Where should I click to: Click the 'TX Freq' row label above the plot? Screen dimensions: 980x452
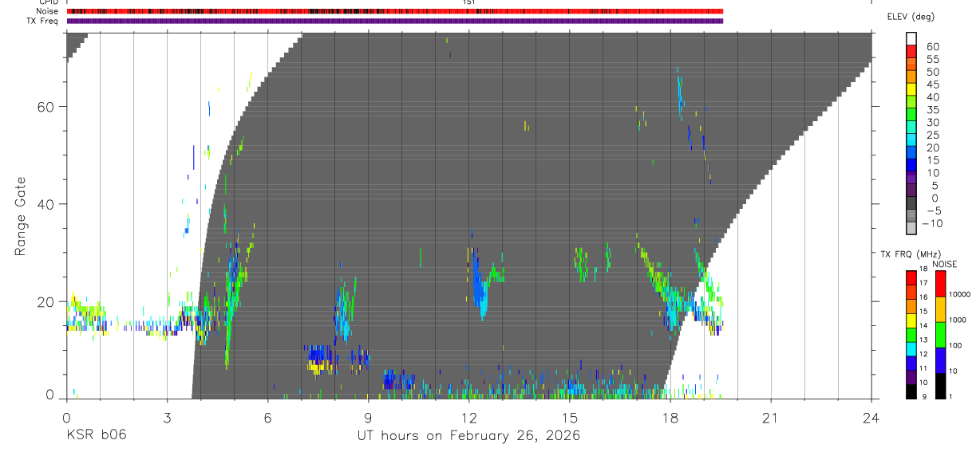point(44,21)
